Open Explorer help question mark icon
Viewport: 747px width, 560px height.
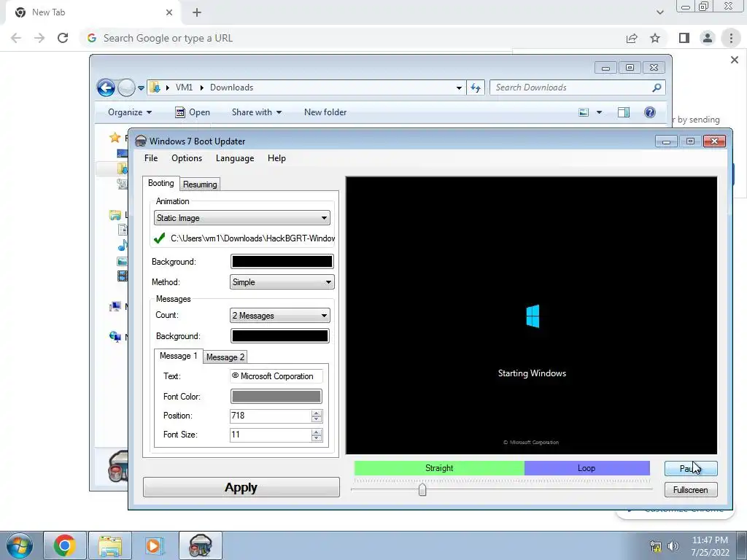(650, 112)
